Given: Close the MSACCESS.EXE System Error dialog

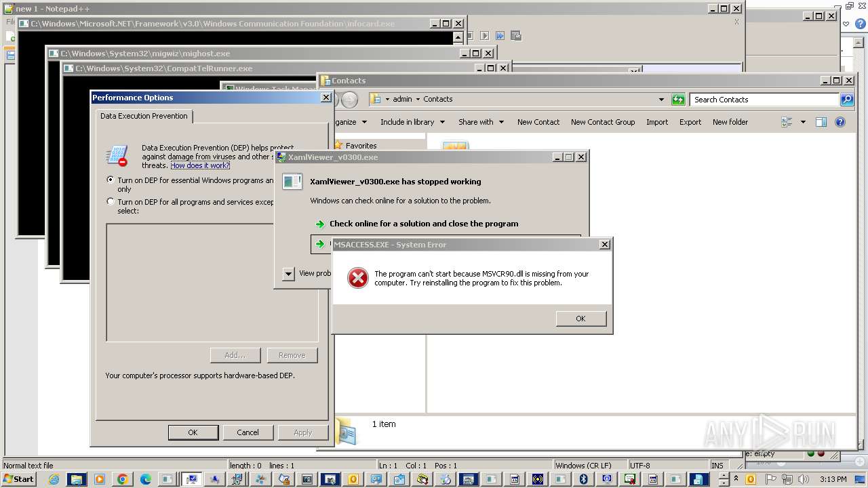Looking at the screenshot, I should (x=604, y=245).
